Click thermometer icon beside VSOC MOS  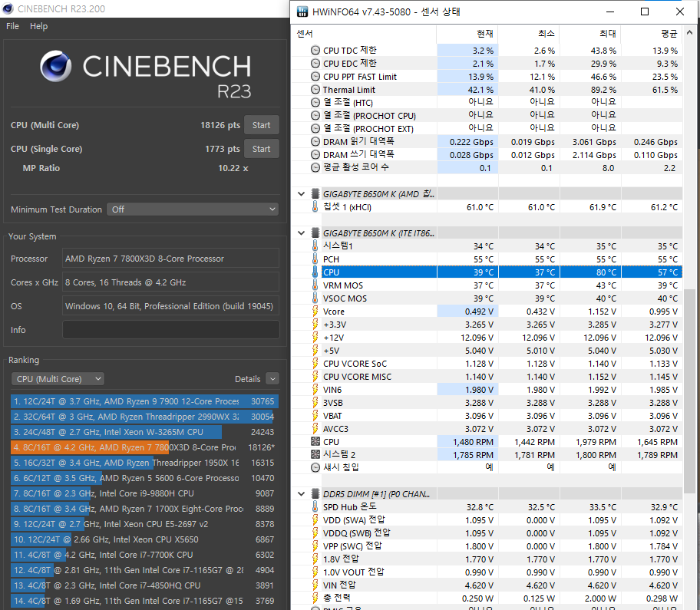(315, 298)
